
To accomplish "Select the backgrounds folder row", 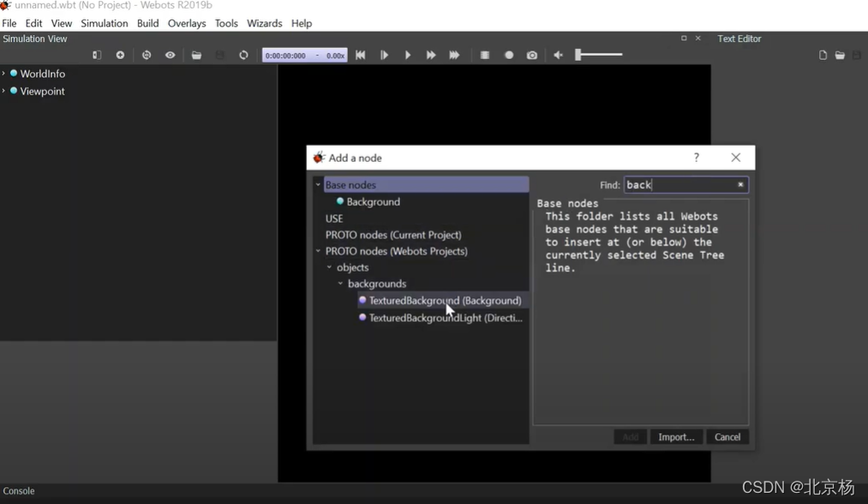I will click(377, 284).
